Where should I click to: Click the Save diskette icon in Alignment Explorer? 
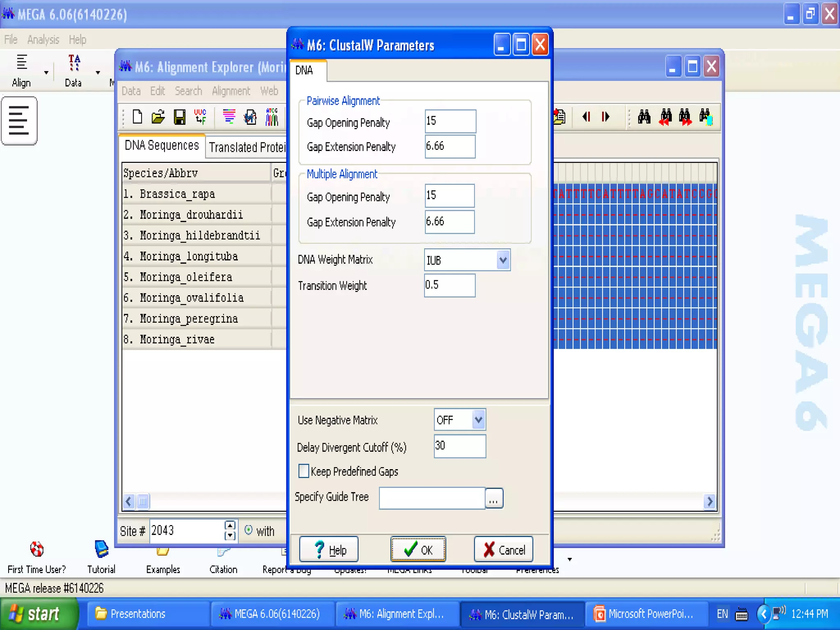(179, 117)
